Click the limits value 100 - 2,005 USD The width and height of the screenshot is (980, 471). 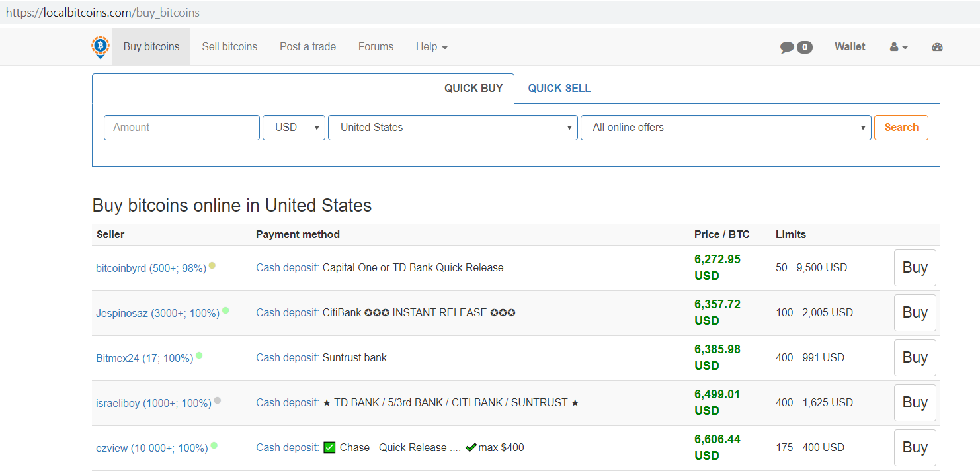click(x=814, y=313)
